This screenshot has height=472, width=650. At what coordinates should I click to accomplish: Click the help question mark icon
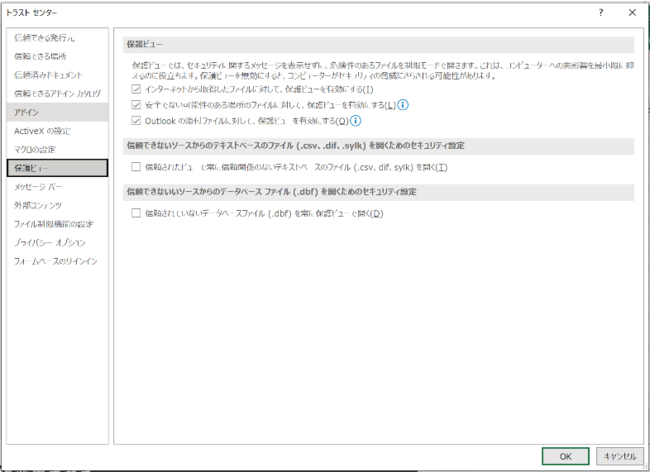[601, 12]
